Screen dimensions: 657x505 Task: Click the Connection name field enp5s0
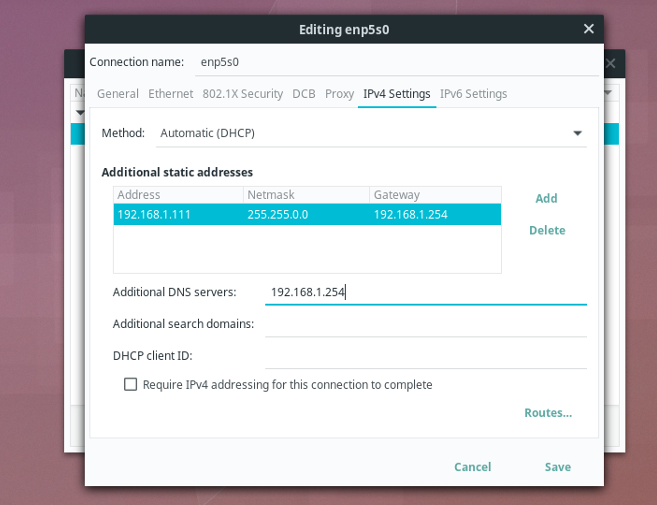pyautogui.click(x=397, y=62)
